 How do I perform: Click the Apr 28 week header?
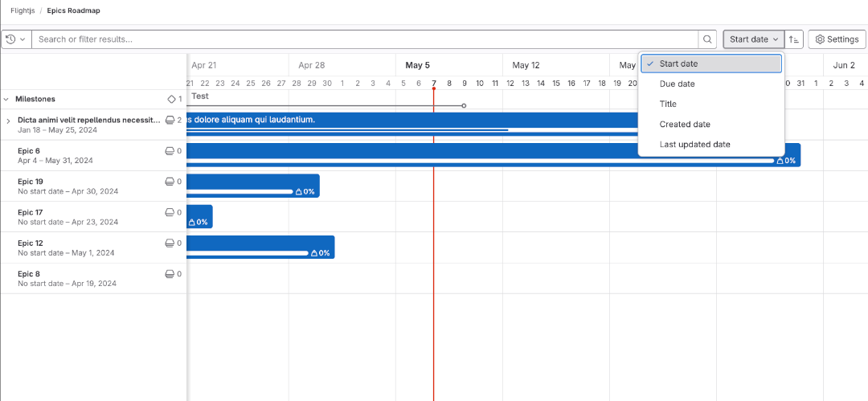point(312,65)
